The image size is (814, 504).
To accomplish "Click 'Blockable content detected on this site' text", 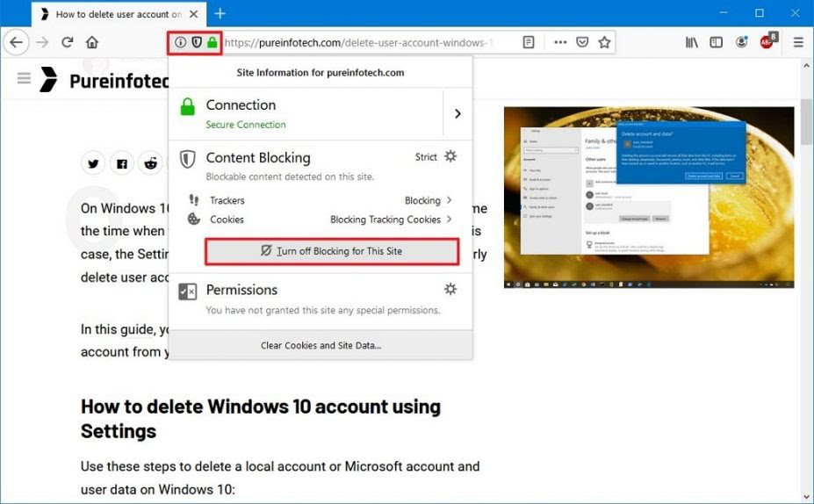I will click(x=290, y=176).
